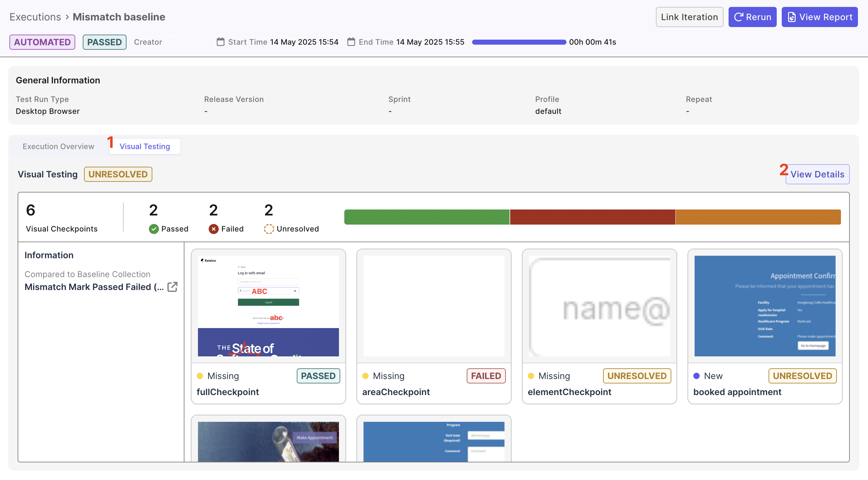Image resolution: width=868 pixels, height=480 pixels.
Task: Open the Make Appointment screenshot thumbnail
Action: click(x=268, y=441)
